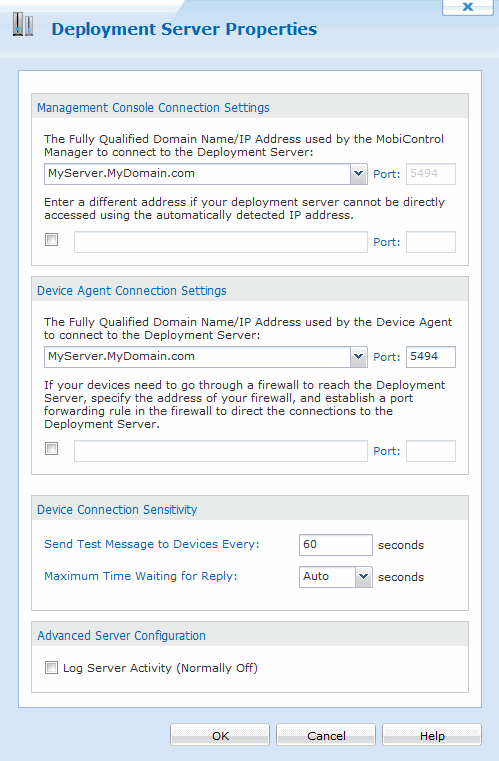
Task: Click the alternate management console address field
Action: click(221, 242)
